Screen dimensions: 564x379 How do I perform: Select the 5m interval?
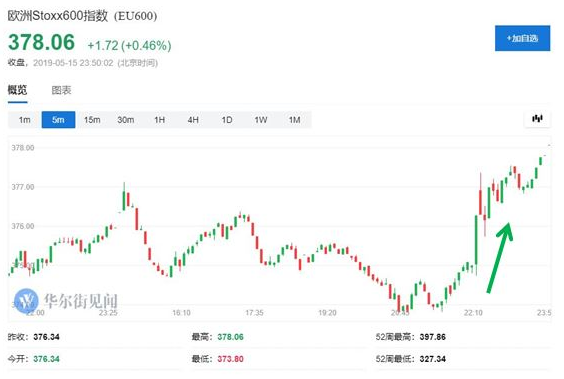[58, 120]
